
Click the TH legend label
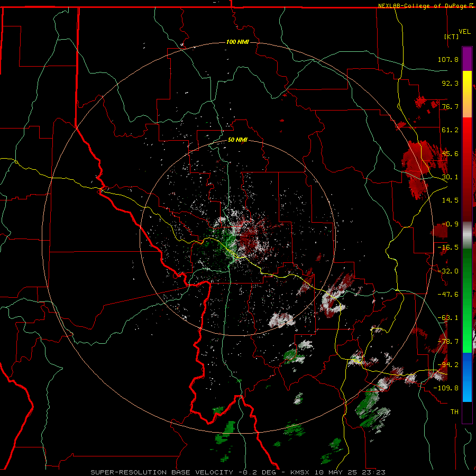point(454,412)
